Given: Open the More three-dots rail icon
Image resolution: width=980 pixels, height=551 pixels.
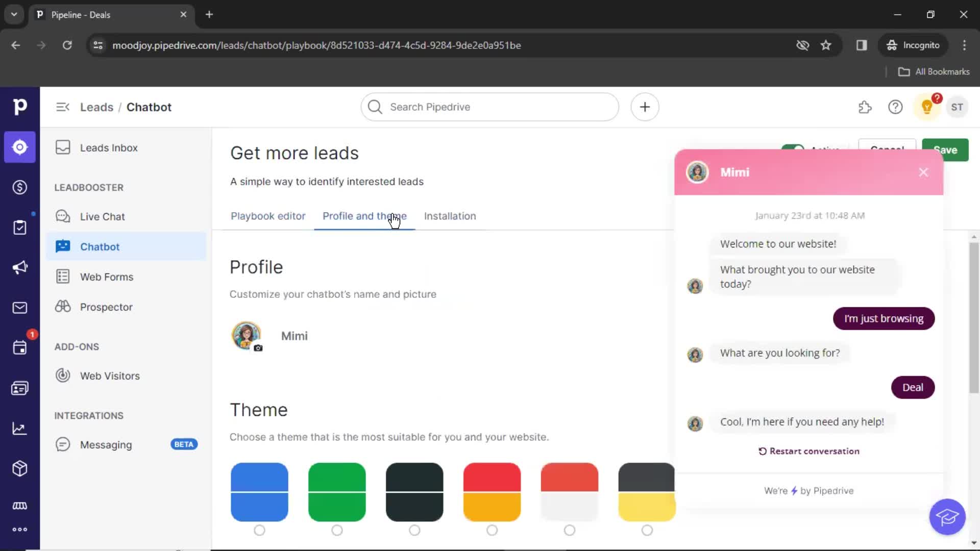Looking at the screenshot, I should 19,530.
